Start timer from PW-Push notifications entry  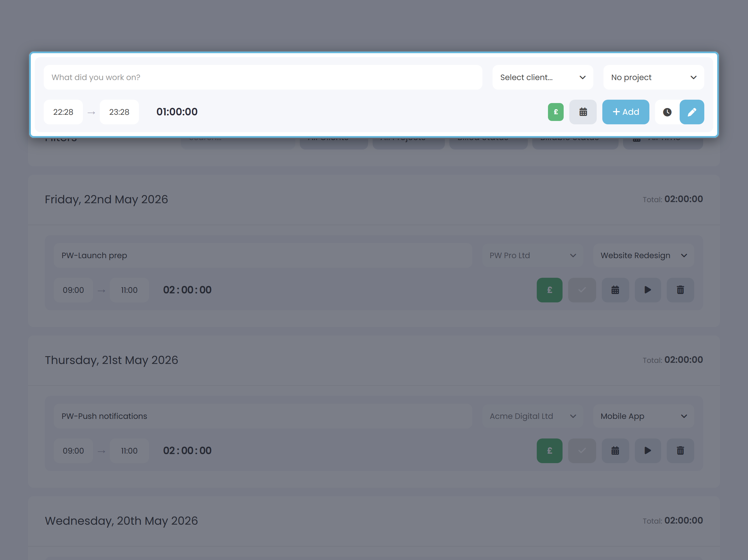coord(648,451)
